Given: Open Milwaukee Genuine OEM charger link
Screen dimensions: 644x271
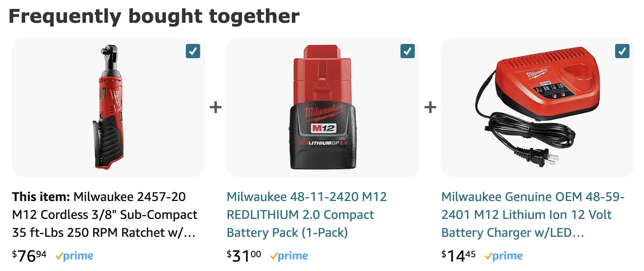Looking at the screenshot, I should pos(533,214).
